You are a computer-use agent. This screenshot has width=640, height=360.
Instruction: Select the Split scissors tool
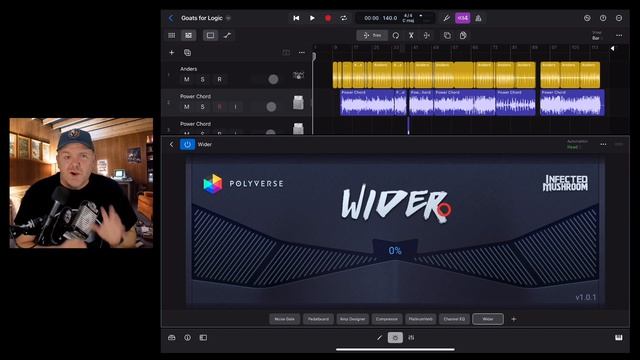(411, 36)
